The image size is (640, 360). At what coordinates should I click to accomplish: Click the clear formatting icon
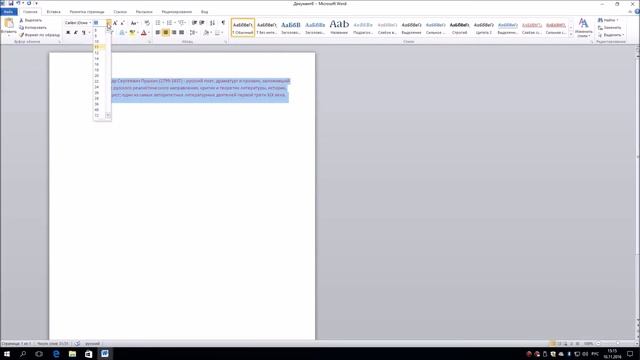(x=147, y=23)
